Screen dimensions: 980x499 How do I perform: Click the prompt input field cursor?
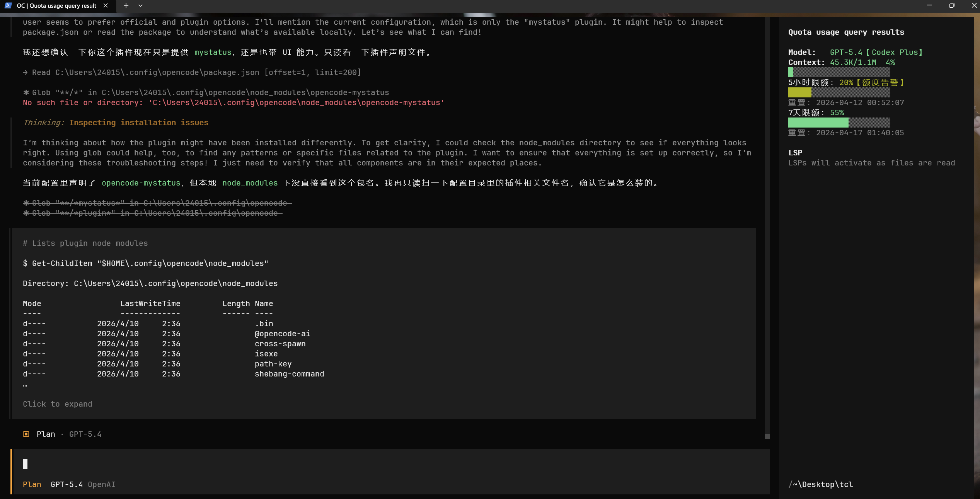25,464
